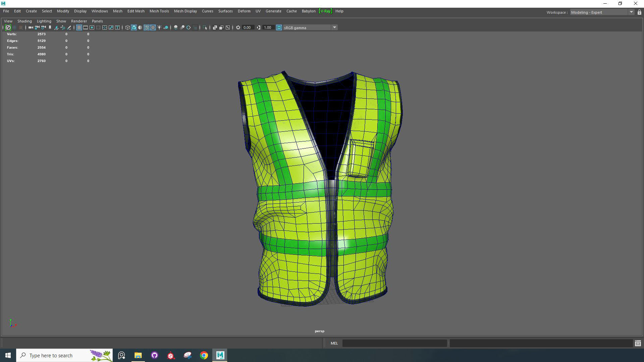Open the V-Ray menu
The width and height of the screenshot is (644, 362).
[x=325, y=11]
